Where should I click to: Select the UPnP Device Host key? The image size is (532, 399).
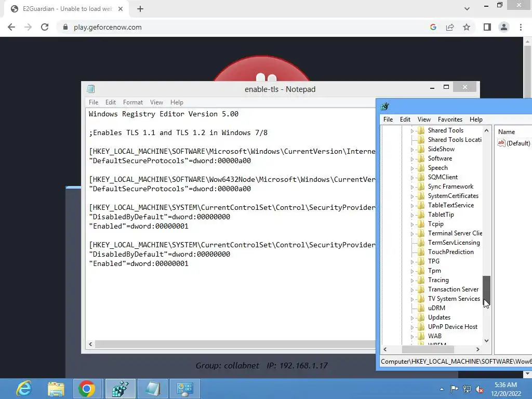[x=453, y=326]
